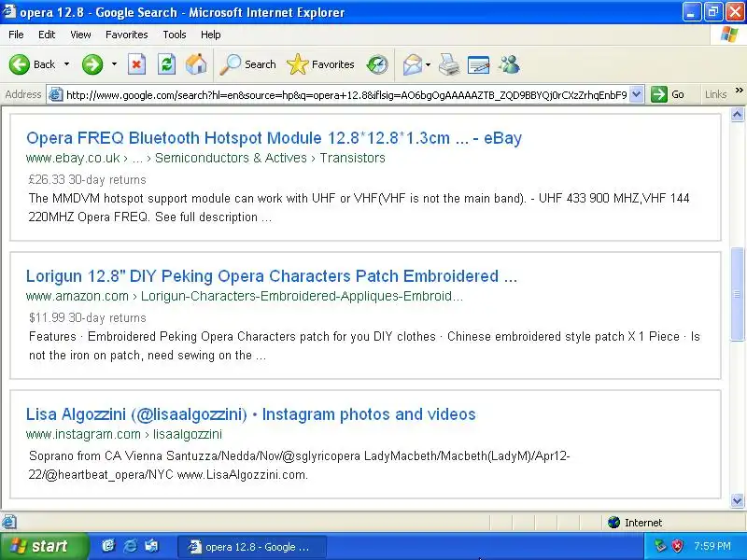747x560 pixels.
Task: Open the Help menu
Action: (211, 35)
